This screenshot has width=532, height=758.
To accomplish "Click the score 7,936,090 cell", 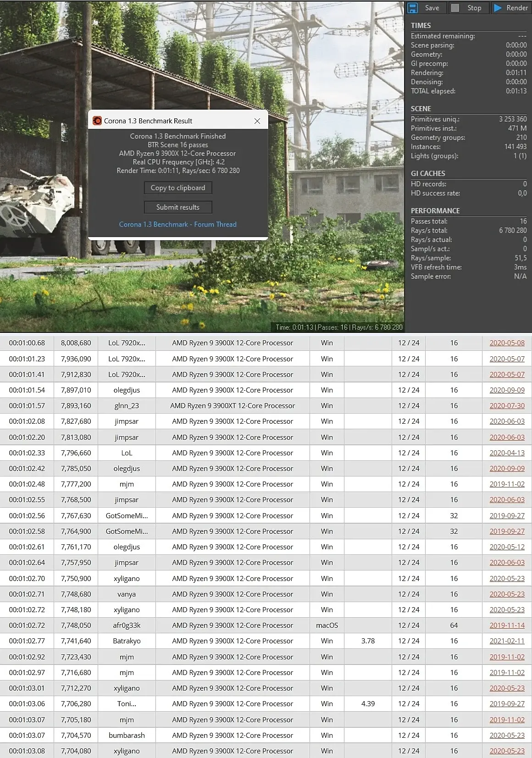I will coord(76,359).
